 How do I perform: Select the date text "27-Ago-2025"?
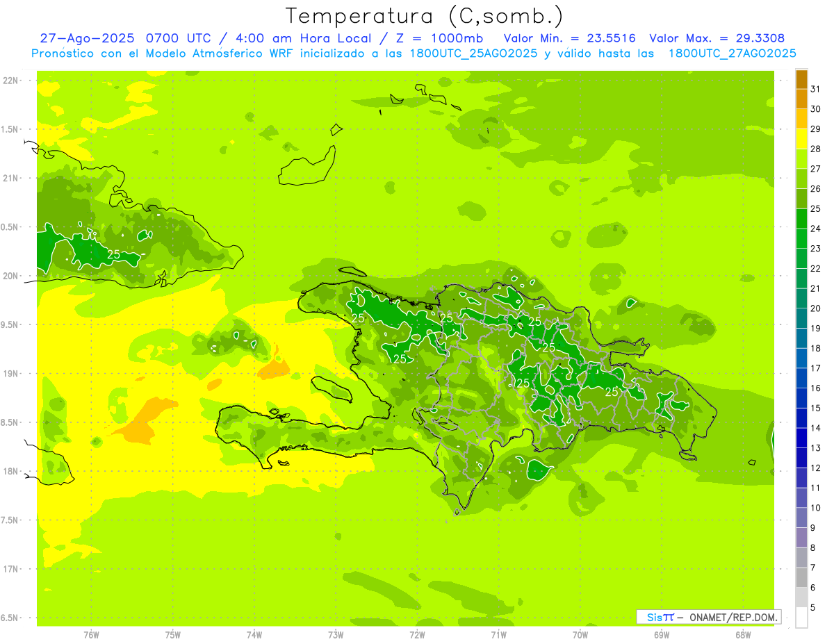click(x=88, y=38)
